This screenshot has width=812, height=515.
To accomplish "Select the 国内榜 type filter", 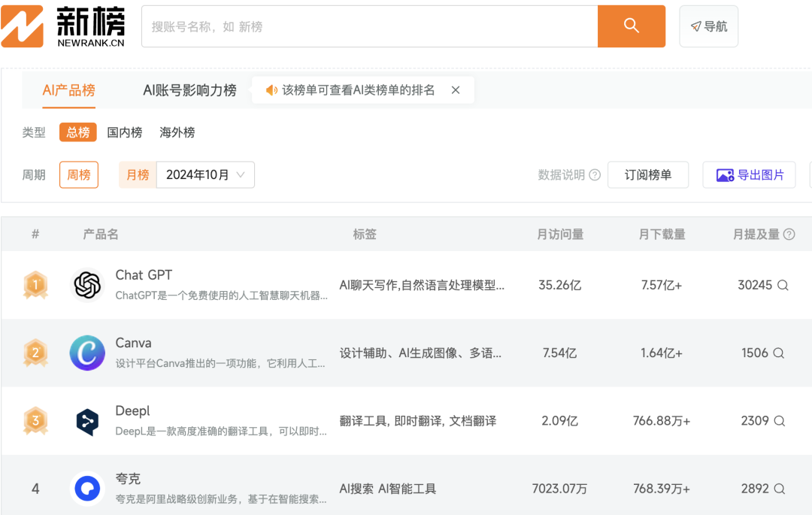I will (125, 132).
